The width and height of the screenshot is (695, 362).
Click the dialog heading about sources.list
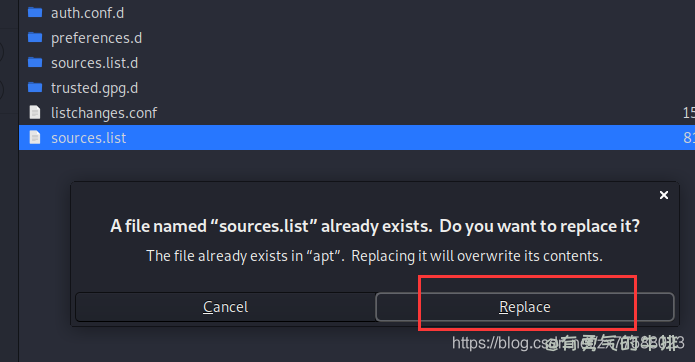[x=375, y=226]
